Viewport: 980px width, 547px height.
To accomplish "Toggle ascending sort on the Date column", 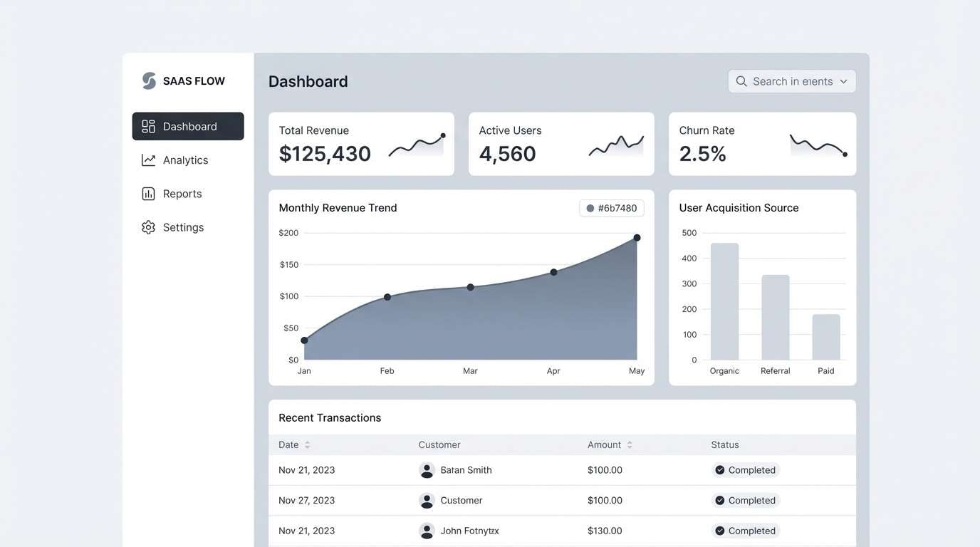I will point(306,444).
